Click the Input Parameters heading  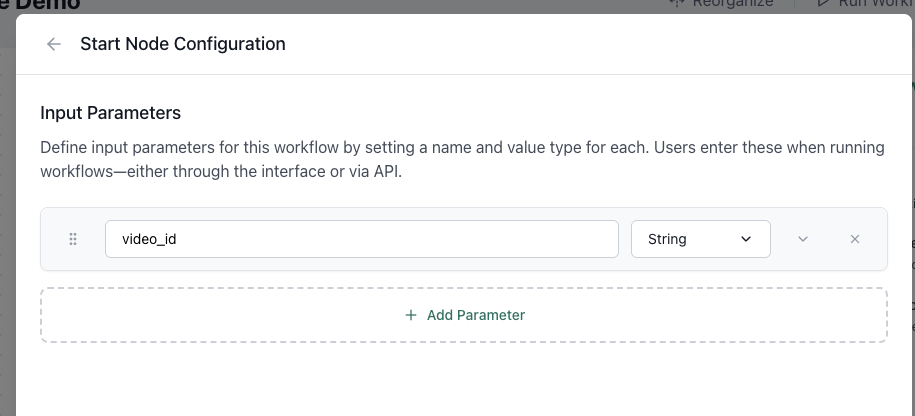click(x=110, y=113)
